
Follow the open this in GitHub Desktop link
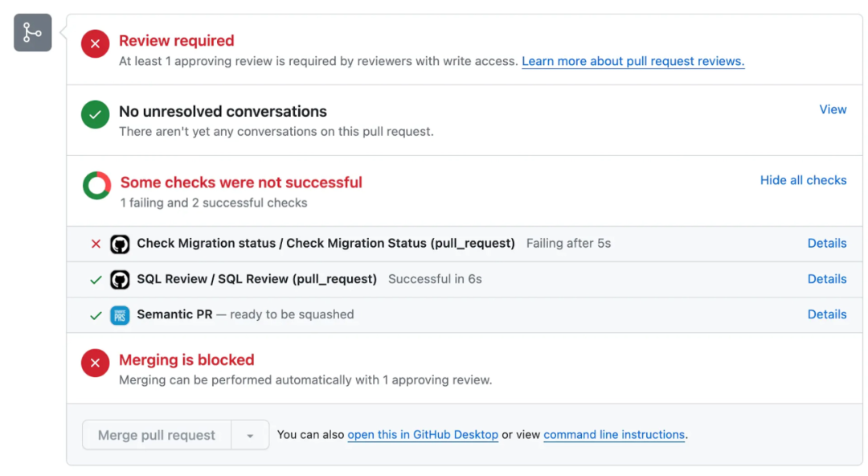[423, 435]
